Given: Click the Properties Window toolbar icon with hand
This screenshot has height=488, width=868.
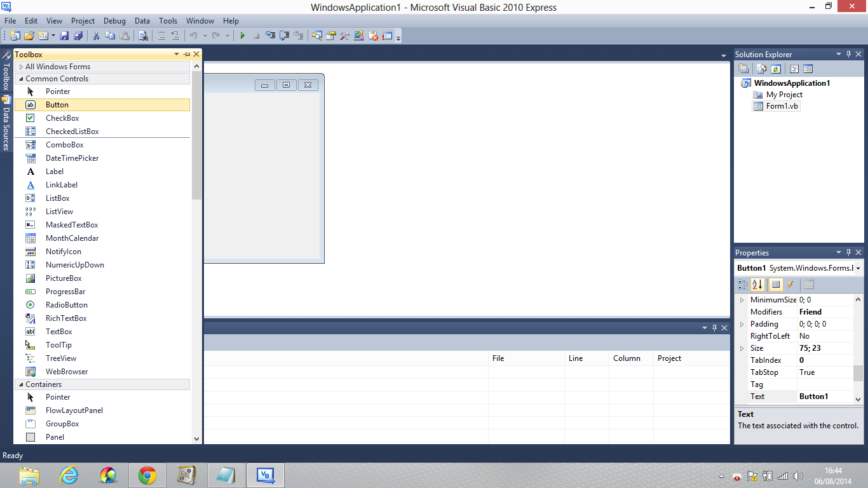Looking at the screenshot, I should pyautogui.click(x=330, y=36).
